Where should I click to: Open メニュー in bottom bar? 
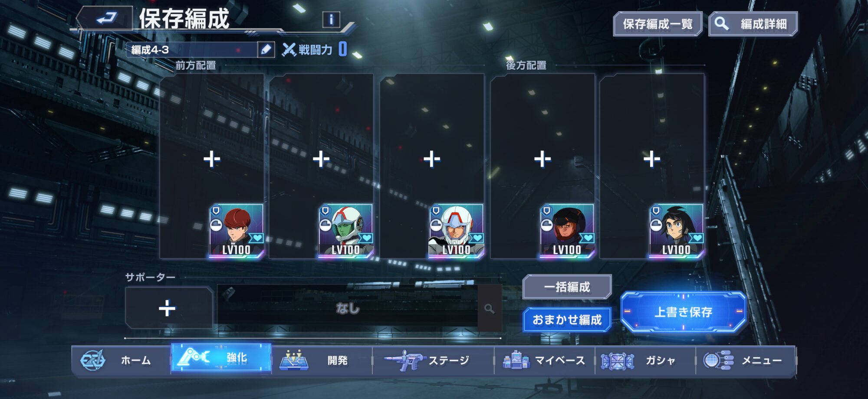(746, 360)
